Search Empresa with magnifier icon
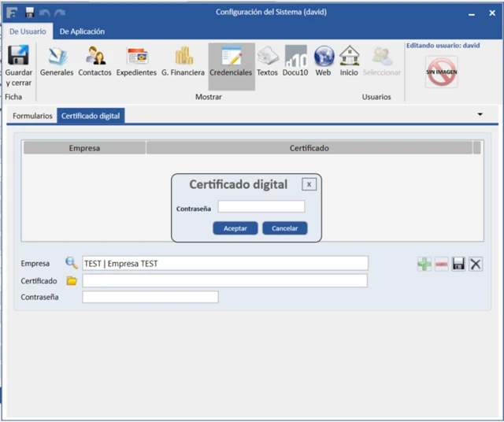The height and width of the screenshot is (422, 504). click(x=72, y=264)
